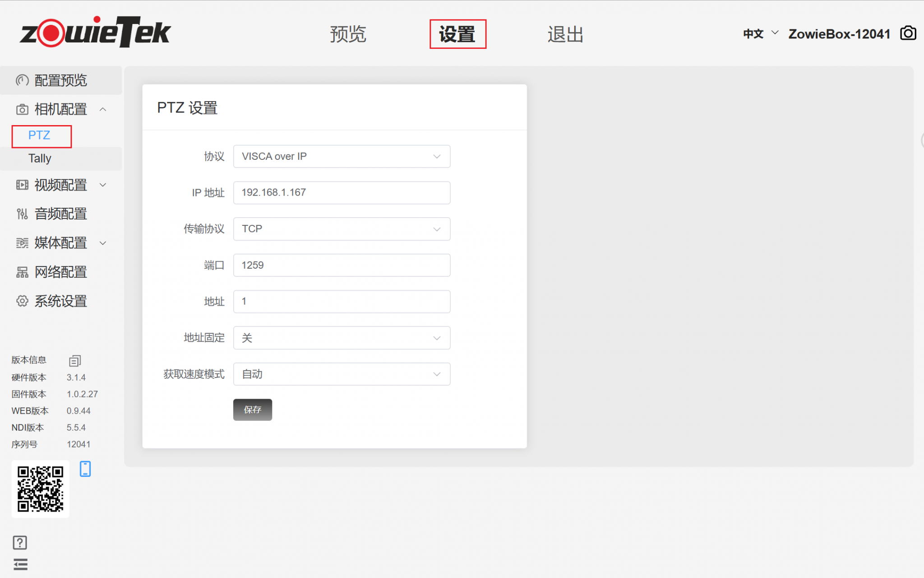This screenshot has height=578, width=924.
Task: Click the 端口 field with 1259
Action: tap(342, 265)
